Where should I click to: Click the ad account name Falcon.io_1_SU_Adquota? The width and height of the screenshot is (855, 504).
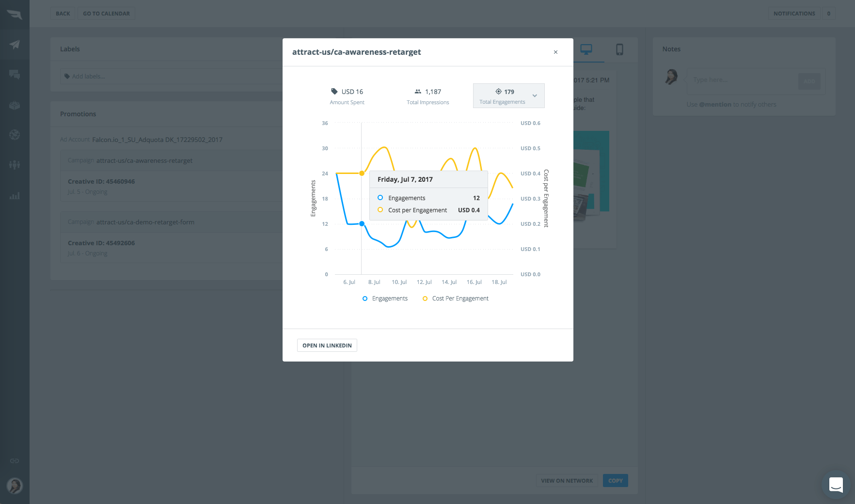coord(157,140)
